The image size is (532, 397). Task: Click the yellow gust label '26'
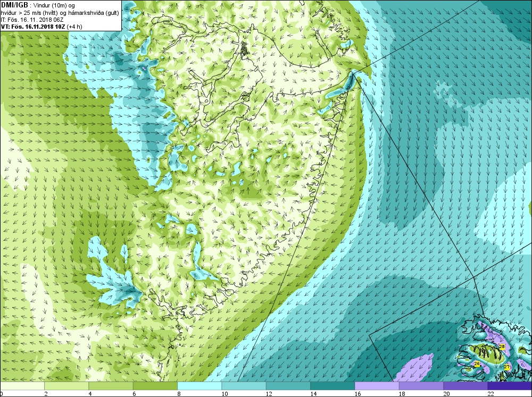click(477, 364)
